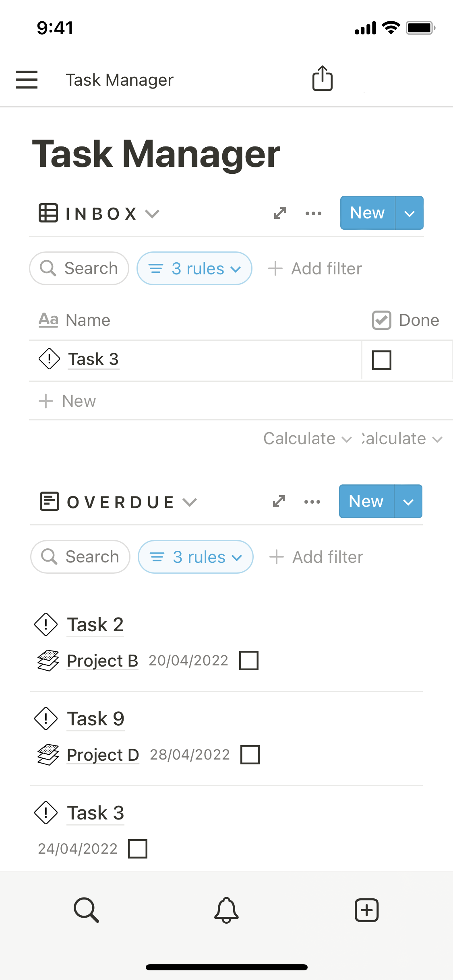Open Overdue three-dot options menu
Viewport: 453px width, 980px height.
(312, 502)
